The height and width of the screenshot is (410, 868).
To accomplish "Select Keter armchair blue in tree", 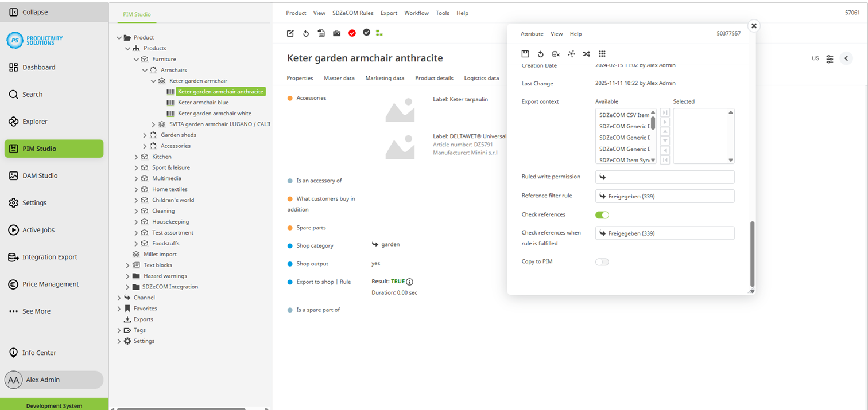I will pyautogui.click(x=203, y=103).
